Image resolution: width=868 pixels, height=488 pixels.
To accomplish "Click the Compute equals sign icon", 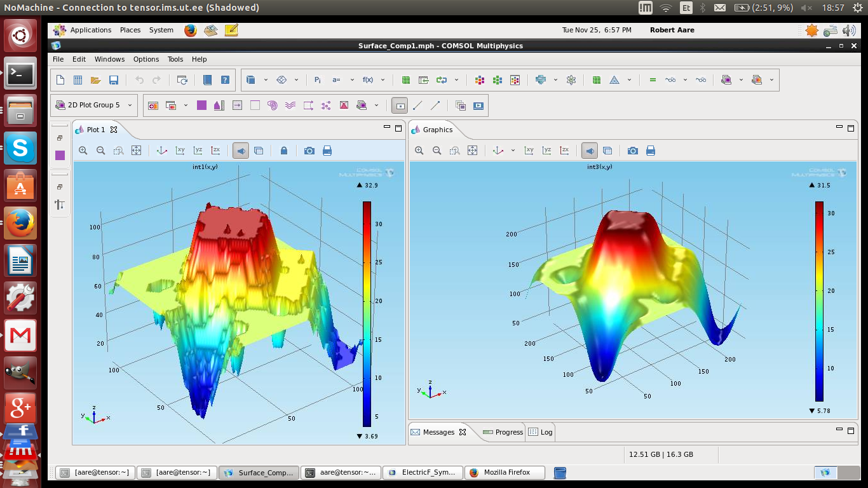I will coord(652,80).
